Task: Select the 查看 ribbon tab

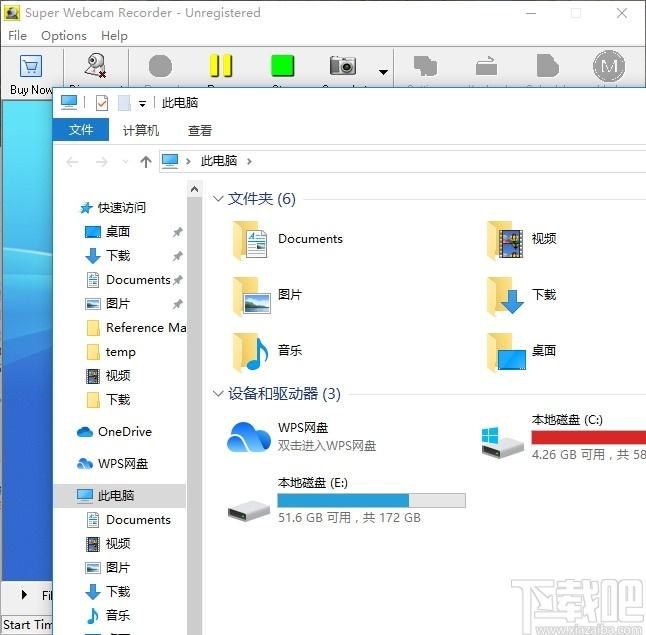Action: click(200, 131)
